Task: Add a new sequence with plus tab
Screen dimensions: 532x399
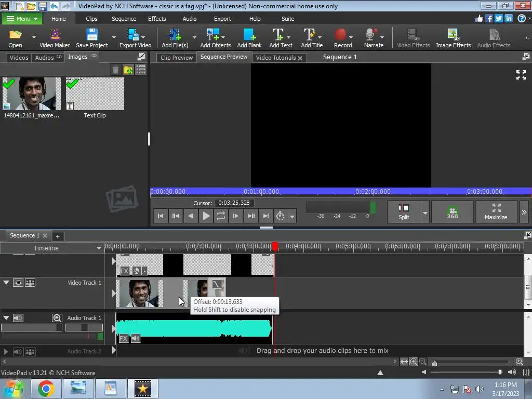Action: 57,236
